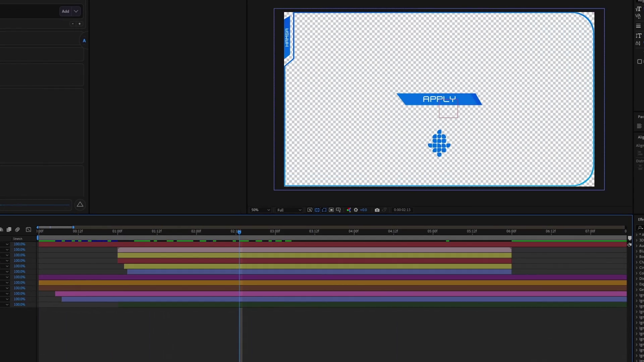Image resolution: width=644 pixels, height=362 pixels.
Task: Click the reset exposure aperture icon
Action: pyautogui.click(x=356, y=210)
